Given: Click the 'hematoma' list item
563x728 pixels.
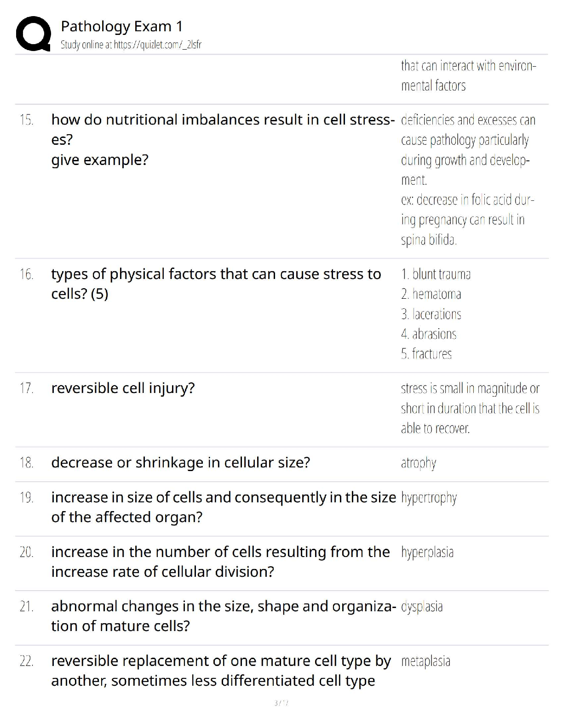Looking at the screenshot, I should point(431,294).
